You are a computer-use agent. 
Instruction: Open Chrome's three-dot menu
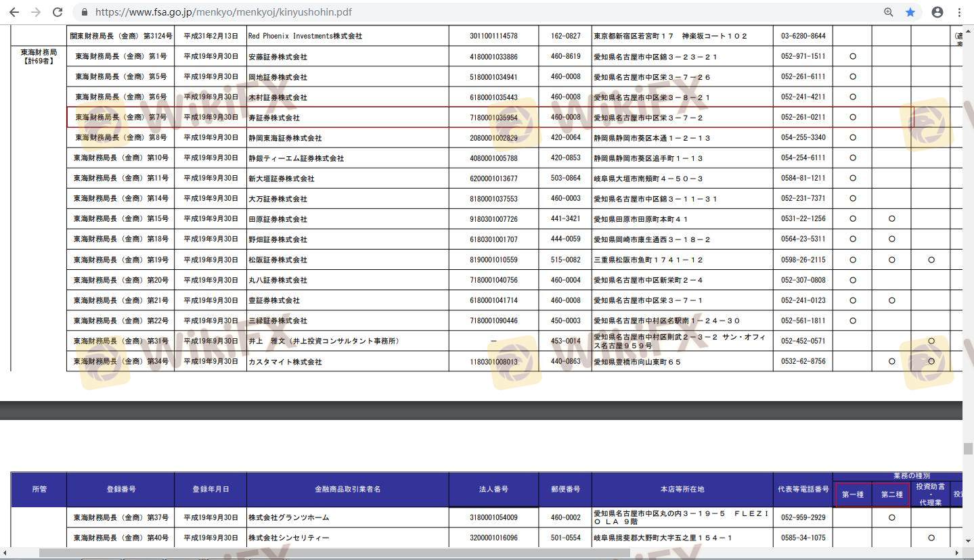tap(959, 12)
